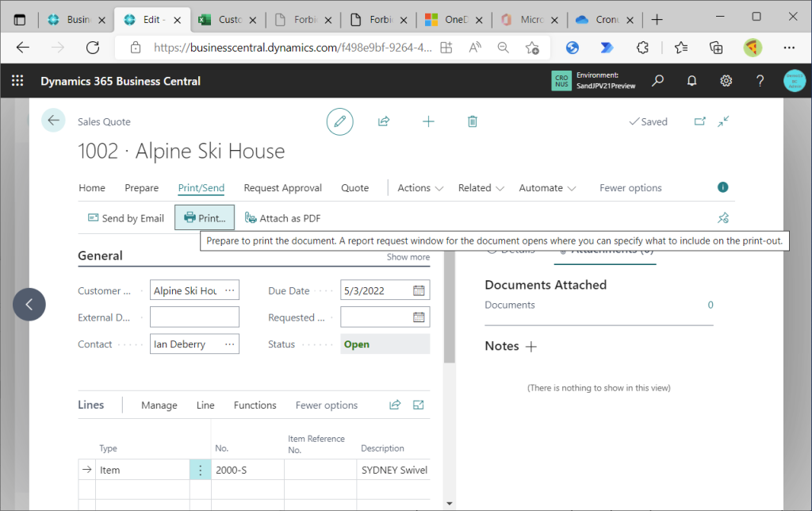Open the help question mark

coord(760,81)
